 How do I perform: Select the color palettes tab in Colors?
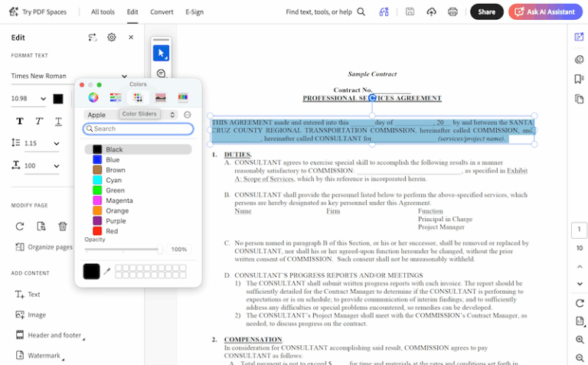pos(138,97)
